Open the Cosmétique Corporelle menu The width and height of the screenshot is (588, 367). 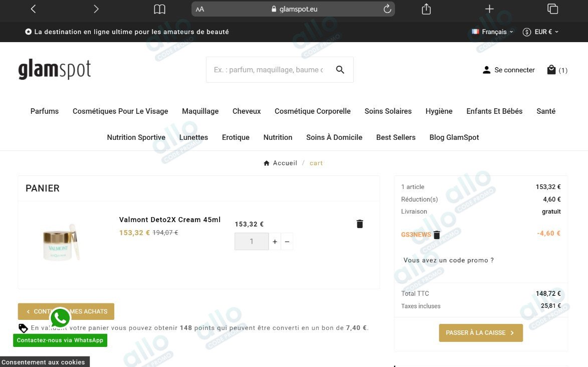point(312,111)
